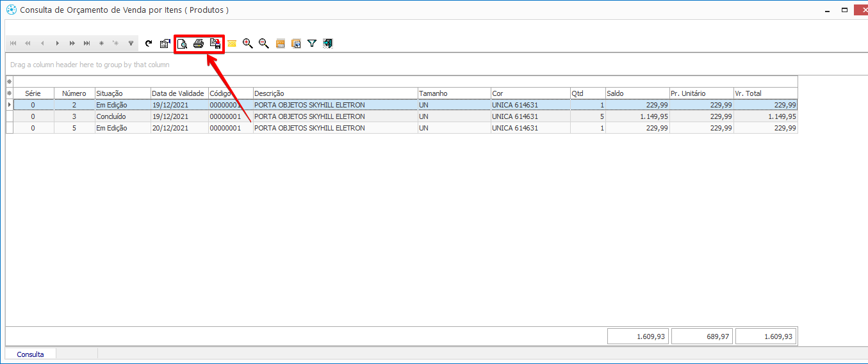Sort by the Tamanho column header
Image resolution: width=868 pixels, height=364 pixels.
pos(454,93)
